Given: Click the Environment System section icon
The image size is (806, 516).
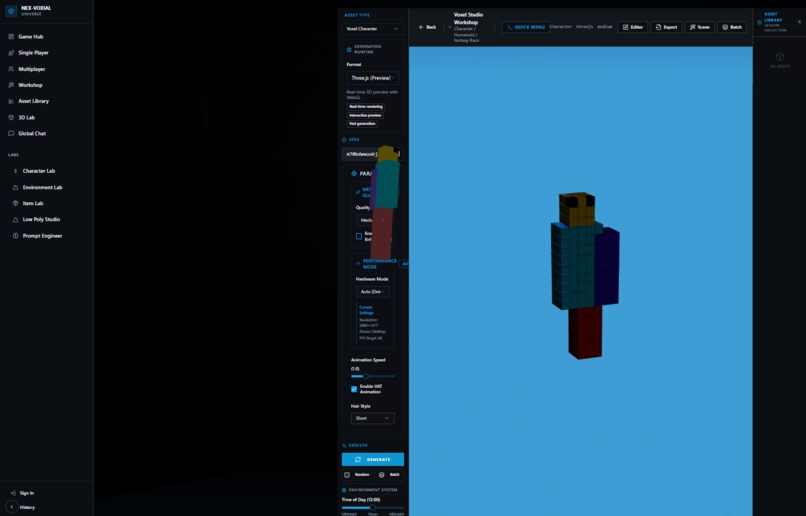Looking at the screenshot, I should coord(344,490).
